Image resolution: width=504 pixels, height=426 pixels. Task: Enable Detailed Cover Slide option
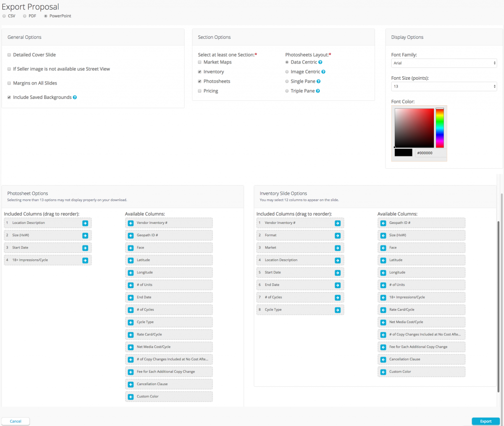point(9,55)
